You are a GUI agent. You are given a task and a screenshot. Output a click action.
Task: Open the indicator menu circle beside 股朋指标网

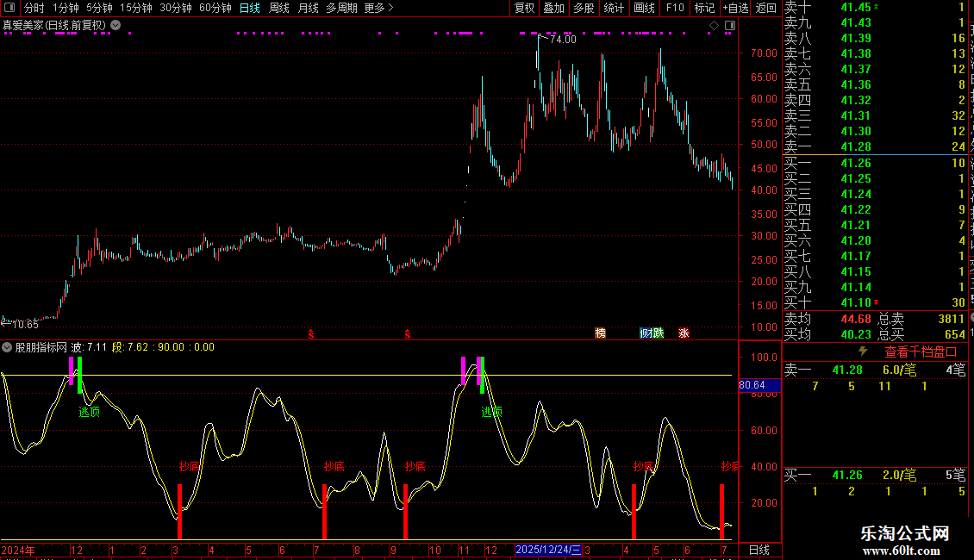pyautogui.click(x=7, y=347)
